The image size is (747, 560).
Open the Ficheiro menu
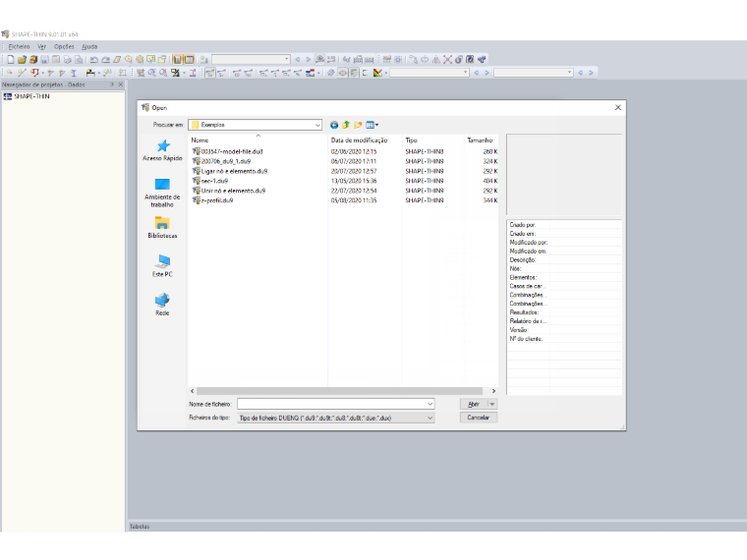tap(19, 47)
